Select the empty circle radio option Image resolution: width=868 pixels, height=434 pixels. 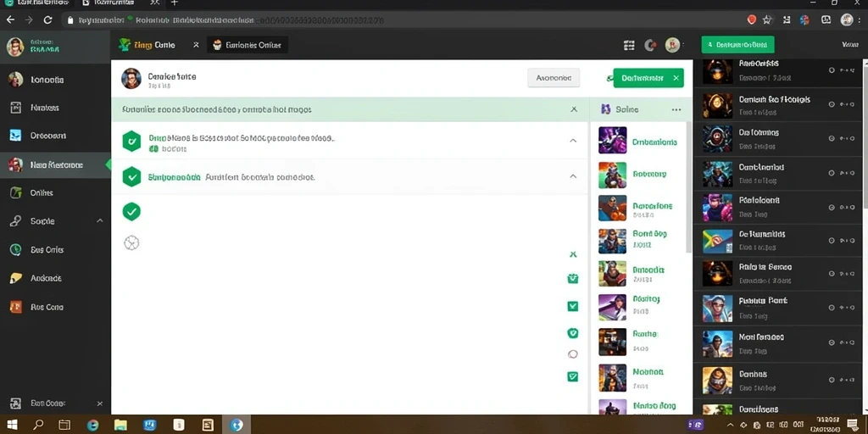[573, 354]
